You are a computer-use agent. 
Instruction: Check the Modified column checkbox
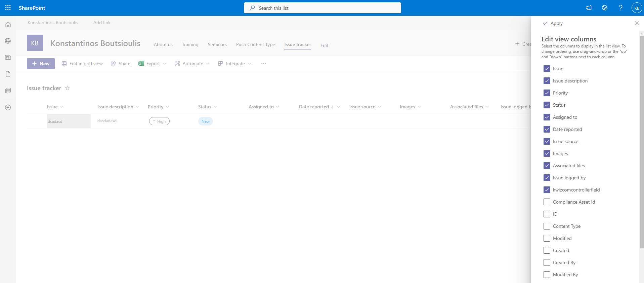coord(547,238)
